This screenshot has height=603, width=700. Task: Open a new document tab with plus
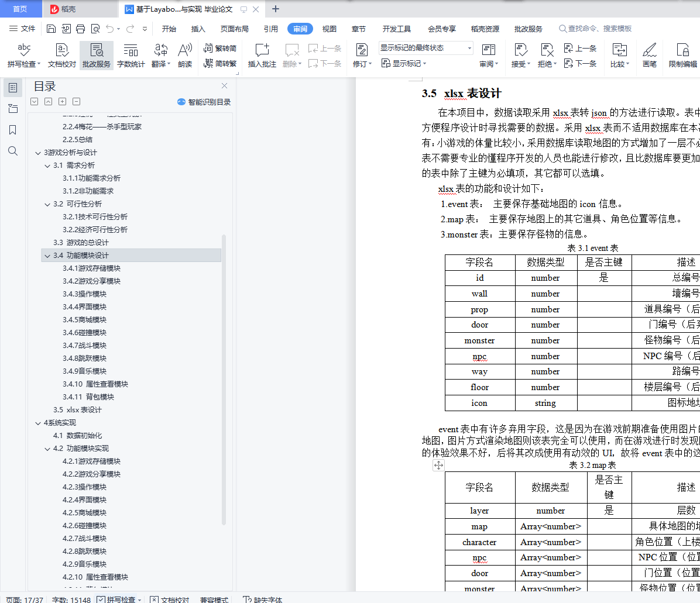point(276,9)
